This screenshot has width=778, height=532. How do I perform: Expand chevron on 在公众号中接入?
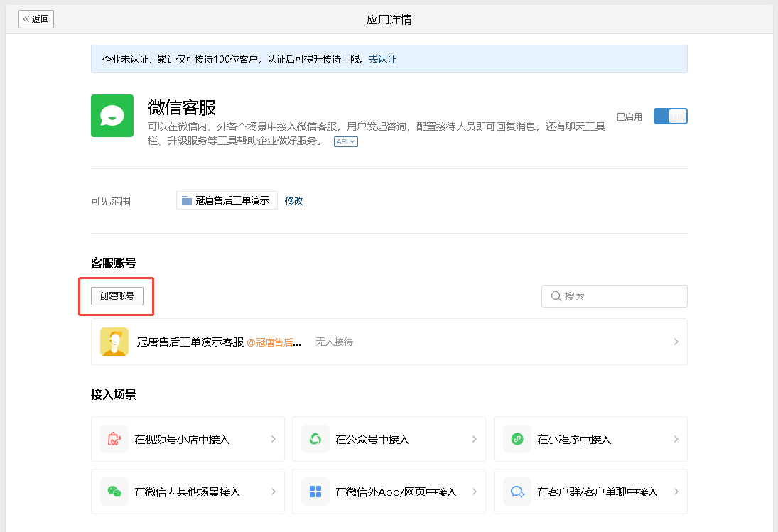tap(475, 439)
